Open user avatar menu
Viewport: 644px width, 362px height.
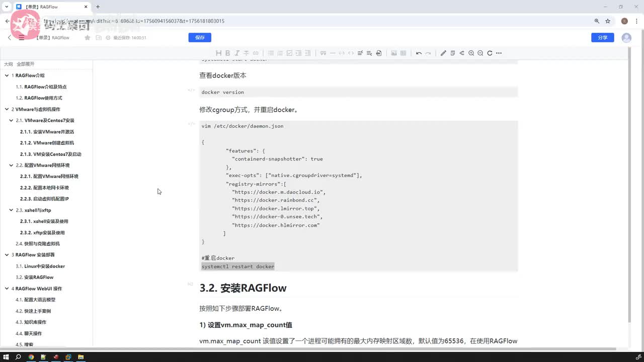(626, 38)
